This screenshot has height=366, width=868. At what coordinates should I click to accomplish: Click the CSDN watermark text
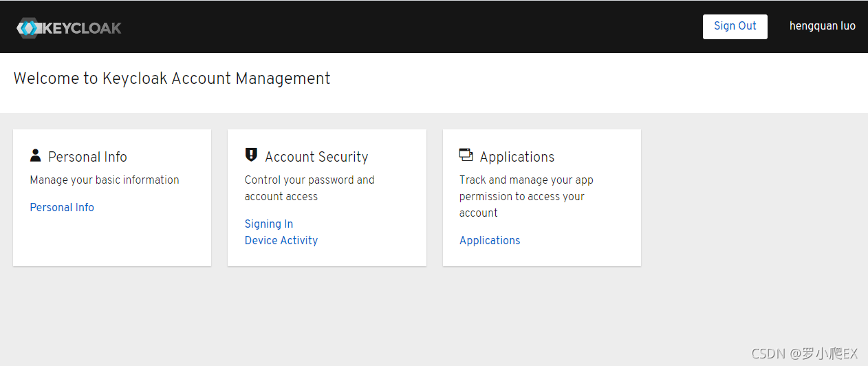[768, 354]
